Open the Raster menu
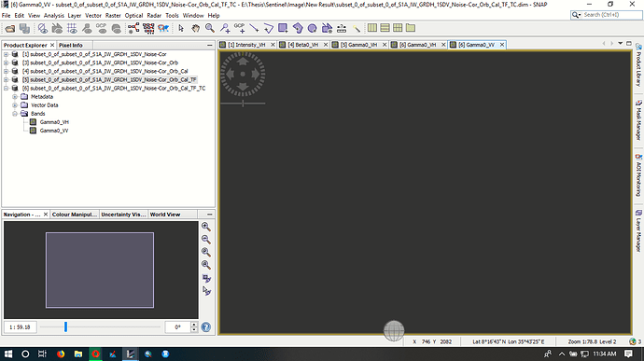 pos(113,16)
